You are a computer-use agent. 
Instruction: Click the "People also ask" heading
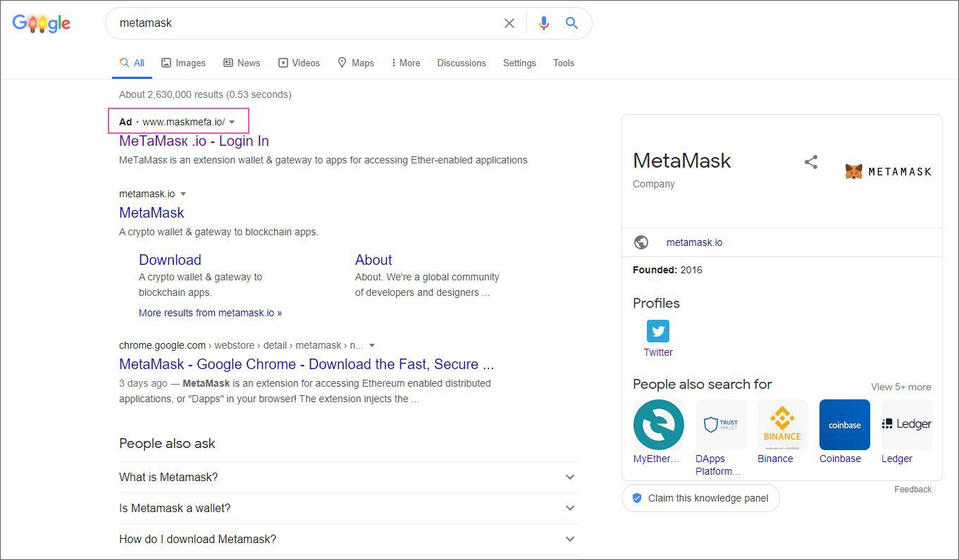click(167, 443)
